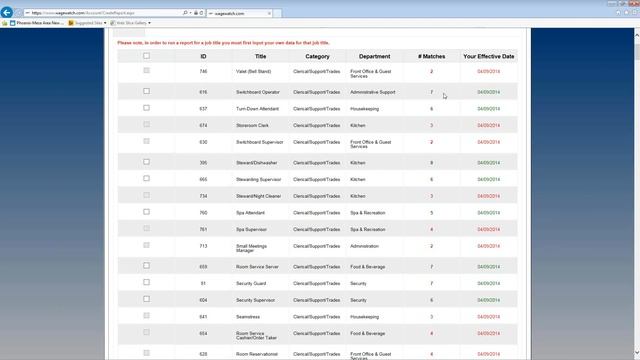Refresh the page using the reload icon
This screenshot has width=640, height=360.
point(201,13)
